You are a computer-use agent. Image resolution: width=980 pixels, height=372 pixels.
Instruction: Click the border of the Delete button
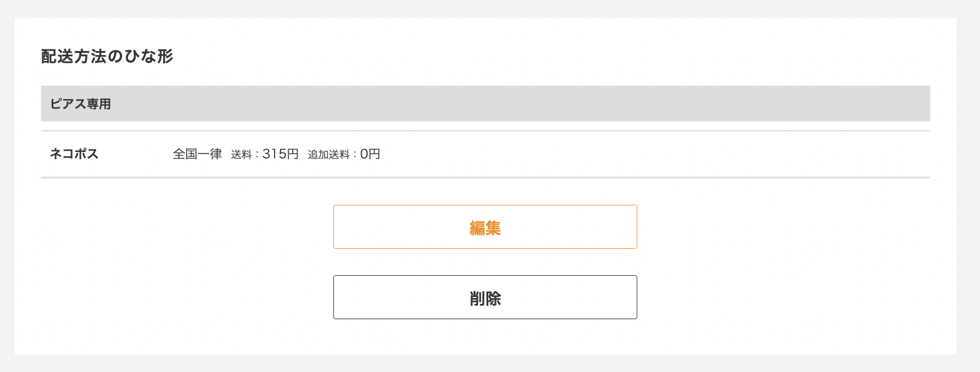click(x=485, y=276)
